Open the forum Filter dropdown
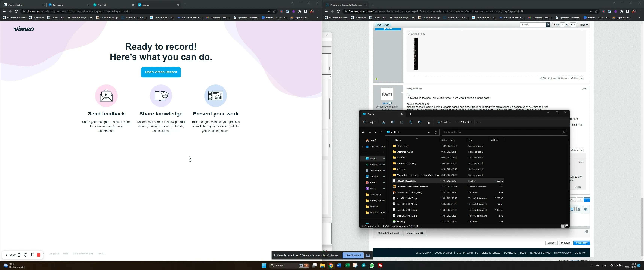The width and height of the screenshot is (644, 270). click(584, 25)
